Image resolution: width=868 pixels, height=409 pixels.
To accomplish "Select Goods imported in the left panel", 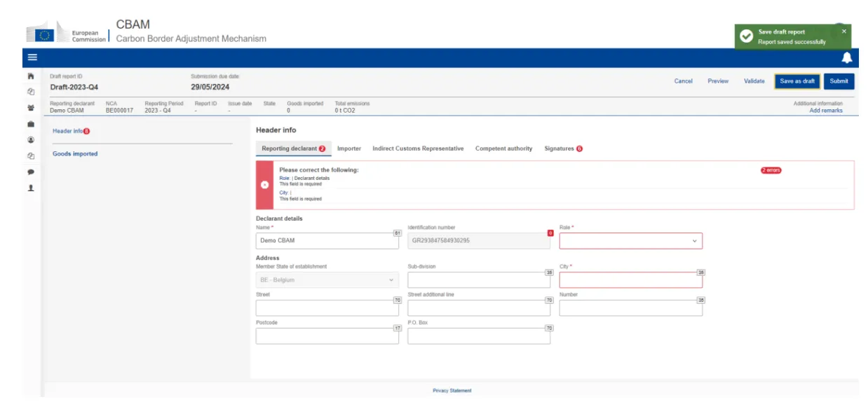I will [x=75, y=154].
